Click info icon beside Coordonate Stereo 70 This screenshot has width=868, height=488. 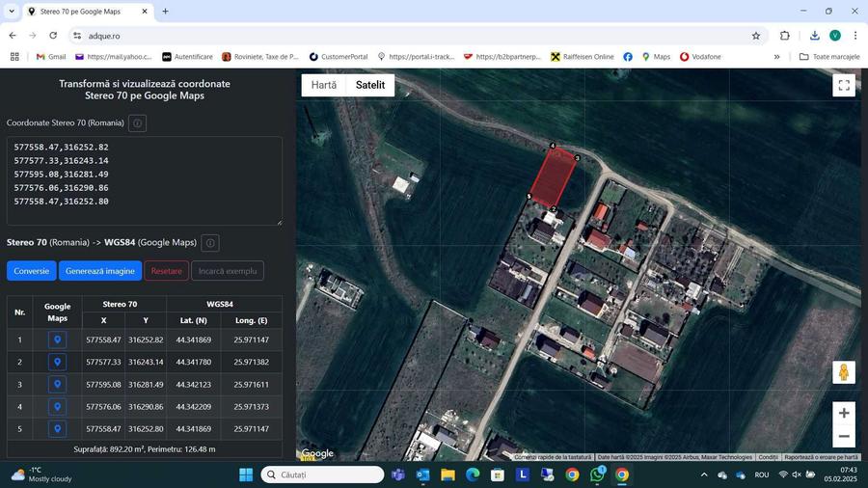coord(138,123)
